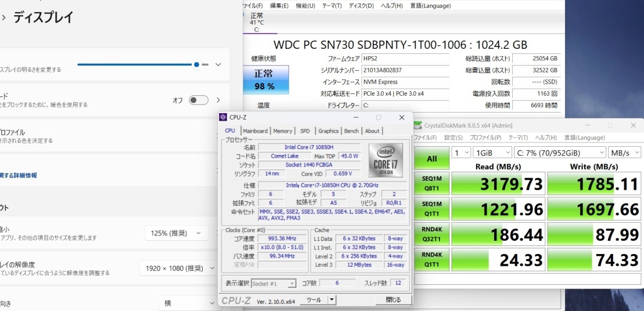The width and height of the screenshot is (644, 311).
Task: Click the Intel Core i7 10850H name field
Action: [x=309, y=147]
